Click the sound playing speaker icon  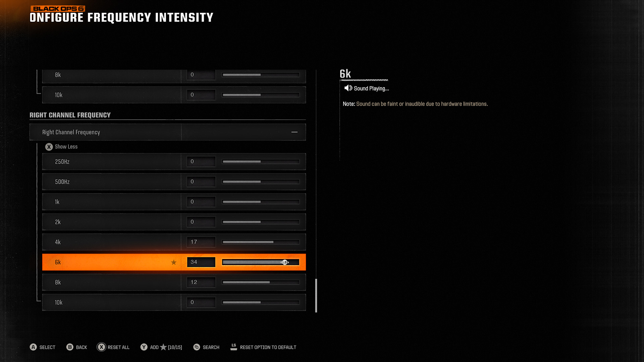coord(348,88)
